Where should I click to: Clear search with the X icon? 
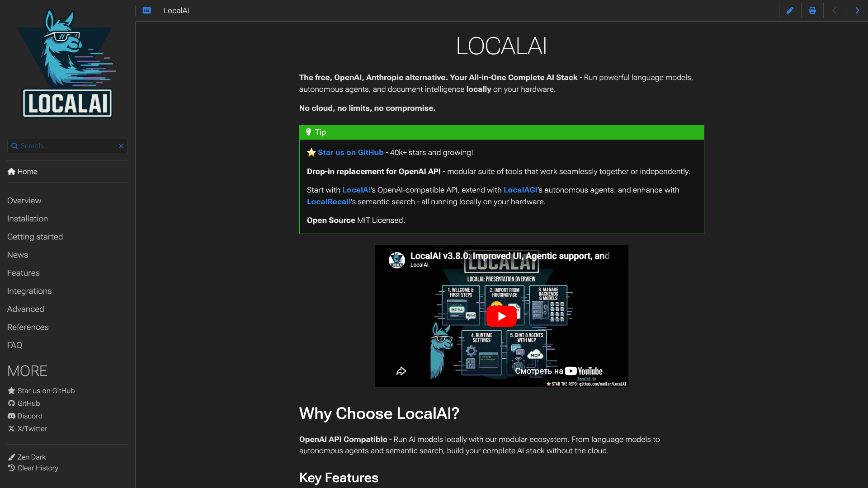121,146
